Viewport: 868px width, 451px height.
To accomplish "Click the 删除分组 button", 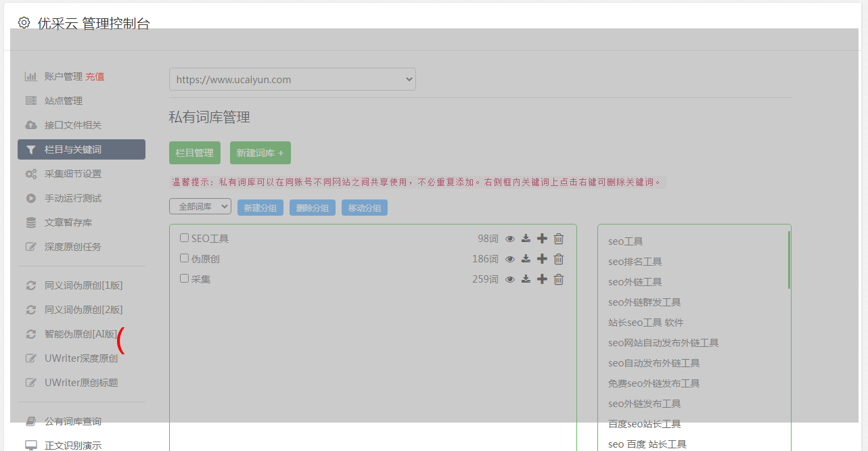I will (x=313, y=208).
